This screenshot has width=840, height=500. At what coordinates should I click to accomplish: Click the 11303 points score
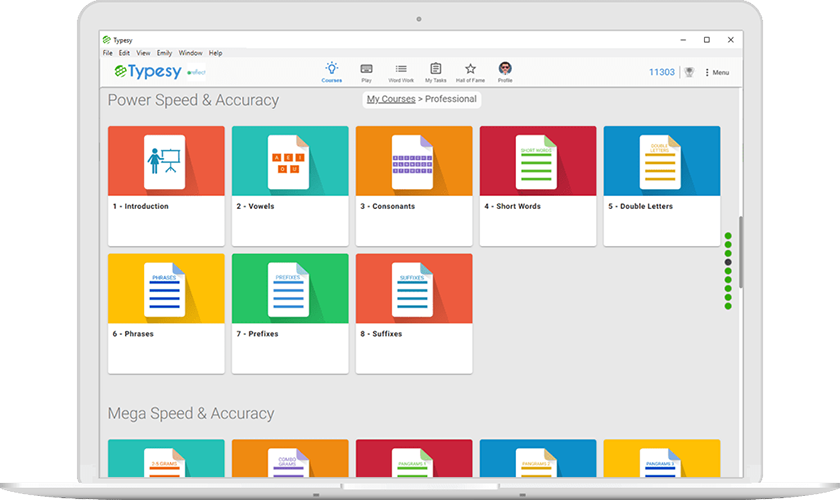tap(662, 72)
